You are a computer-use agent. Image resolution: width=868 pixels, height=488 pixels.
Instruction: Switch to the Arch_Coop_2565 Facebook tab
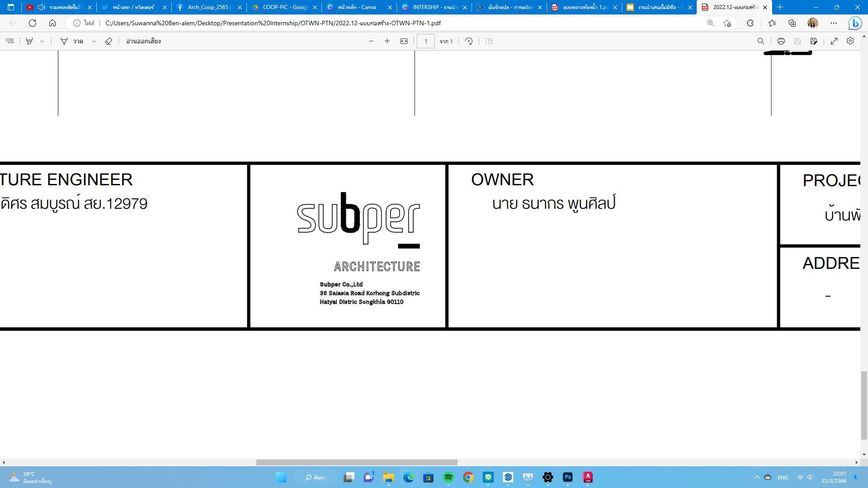tap(207, 7)
